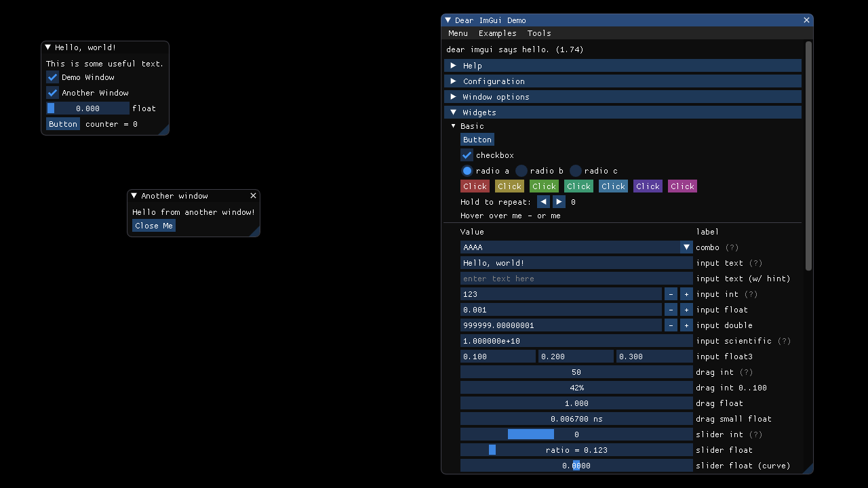Click Button under Basic widgets

pos(477,140)
